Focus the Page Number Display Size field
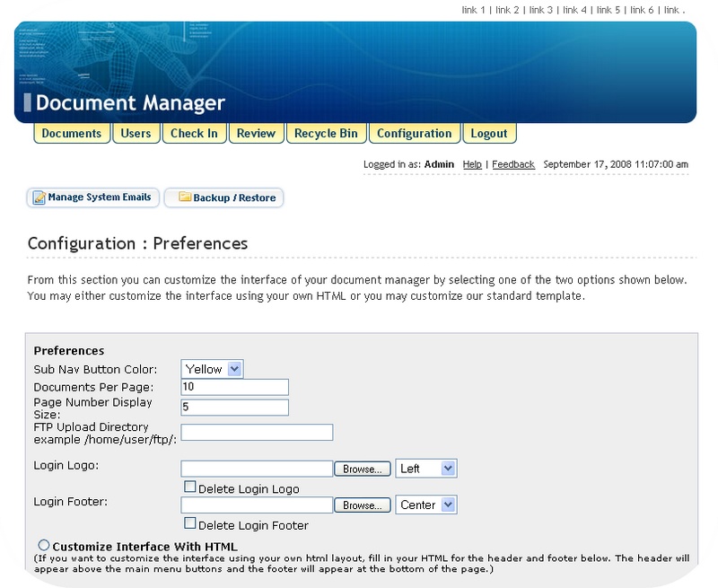This screenshot has height=588, width=718. pyautogui.click(x=235, y=408)
